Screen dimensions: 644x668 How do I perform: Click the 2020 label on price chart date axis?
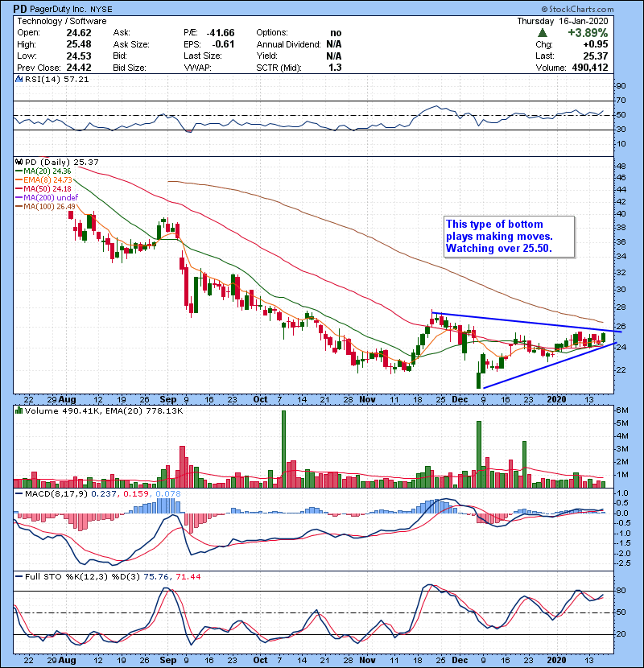pos(556,400)
